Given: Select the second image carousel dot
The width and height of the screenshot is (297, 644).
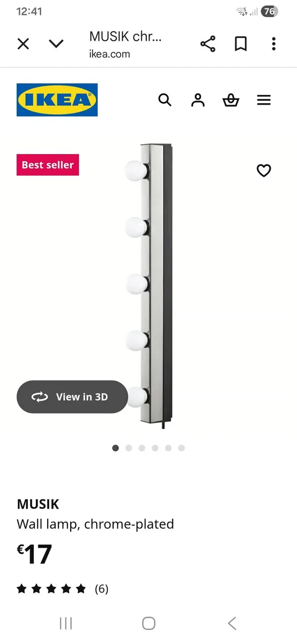Looking at the screenshot, I should 129,448.
